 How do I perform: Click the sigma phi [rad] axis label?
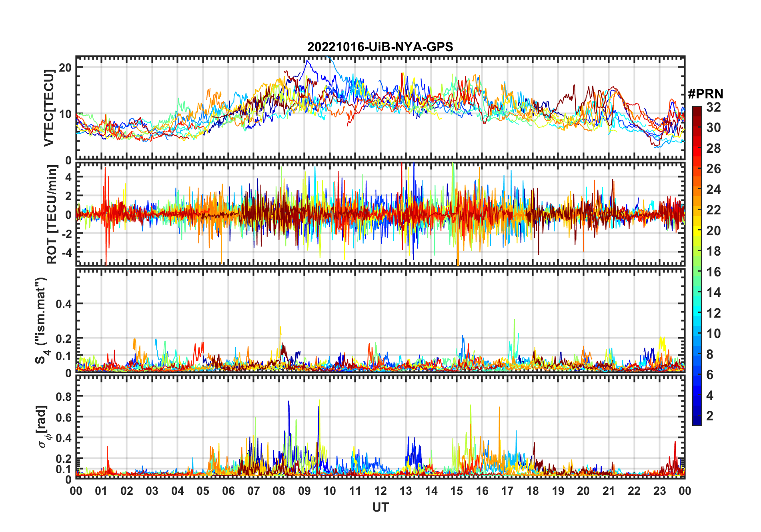point(43,427)
